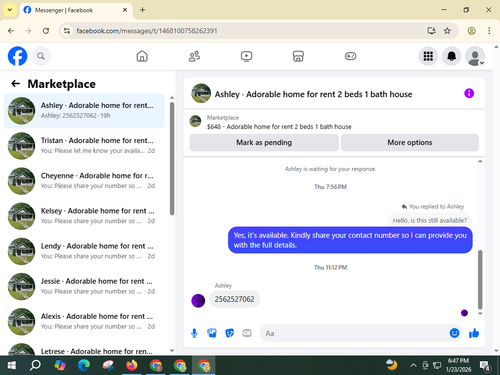The image size is (500, 375).
Task: Choose a sticker icon in composer
Action: 229,333
